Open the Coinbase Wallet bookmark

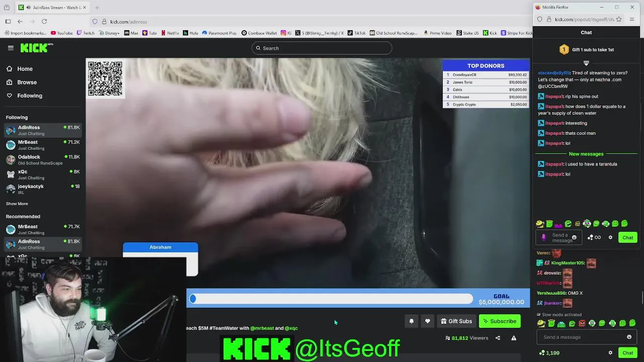(x=259, y=33)
